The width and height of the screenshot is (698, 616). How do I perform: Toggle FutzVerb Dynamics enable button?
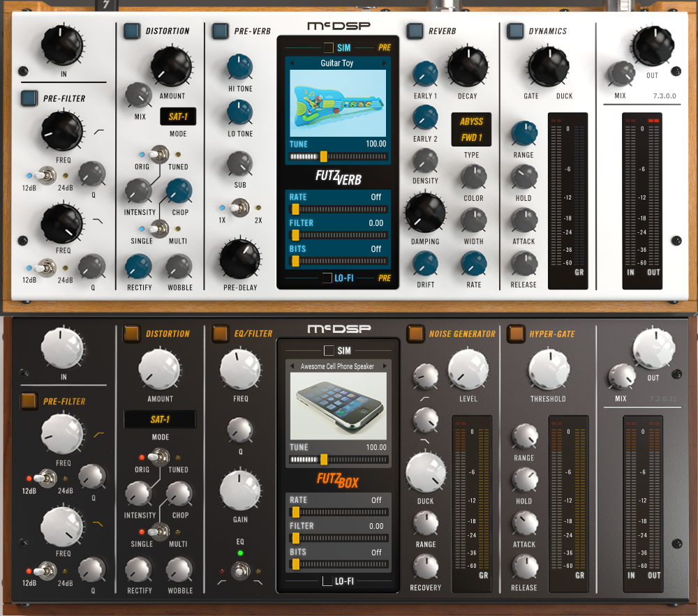[516, 31]
